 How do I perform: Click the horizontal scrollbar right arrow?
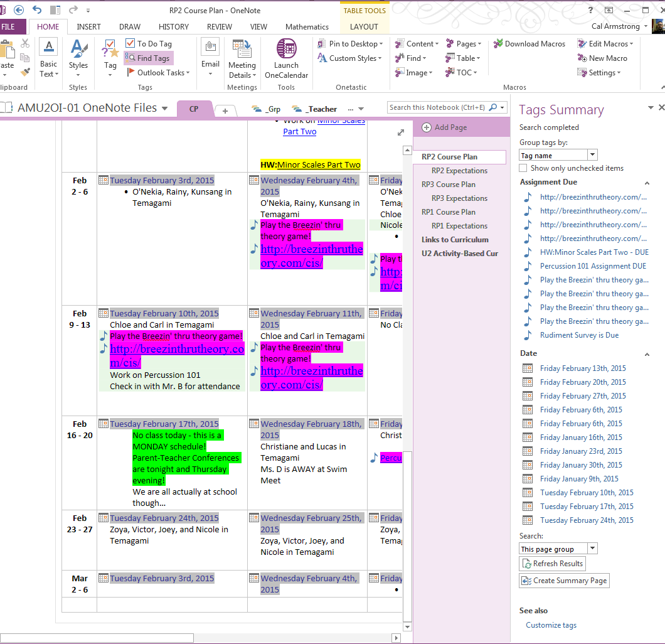tap(396, 638)
